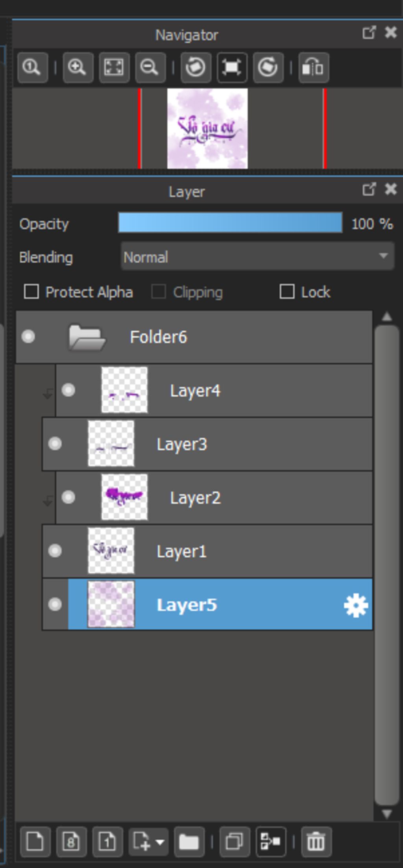Image resolution: width=403 pixels, height=868 pixels.
Task: Enable the Protect Alpha checkbox
Action: point(31,292)
